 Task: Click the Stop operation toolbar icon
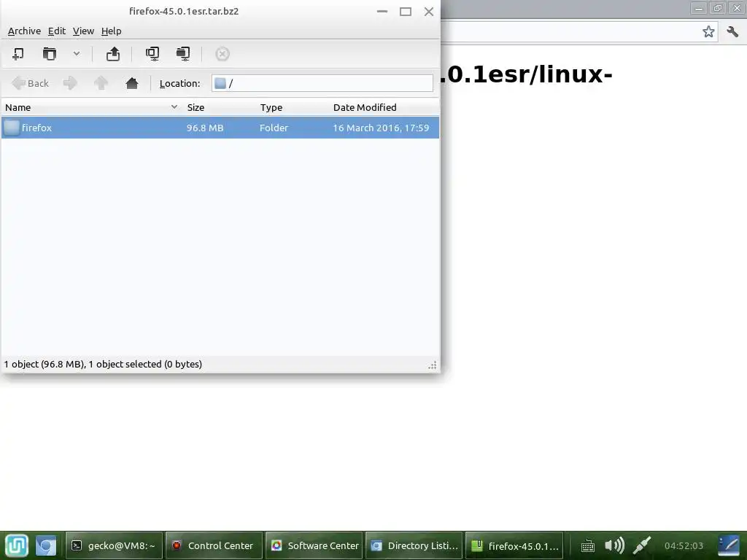[x=222, y=54]
